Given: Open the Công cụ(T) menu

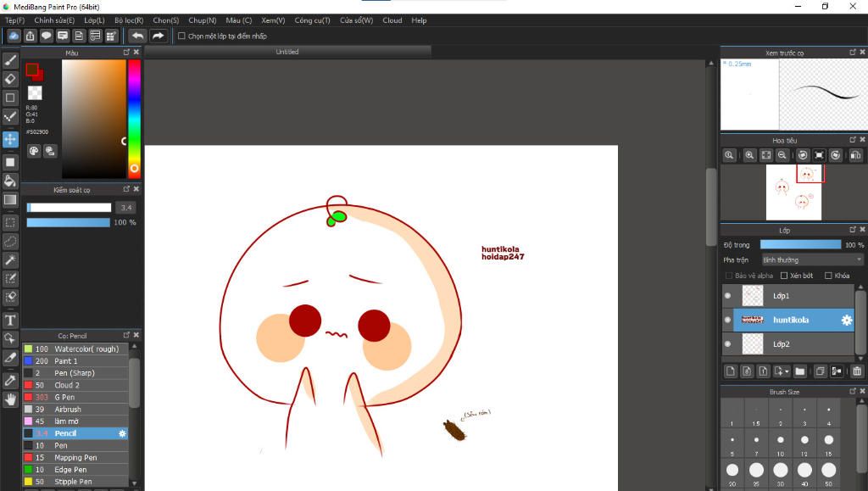Looking at the screenshot, I should click(312, 20).
